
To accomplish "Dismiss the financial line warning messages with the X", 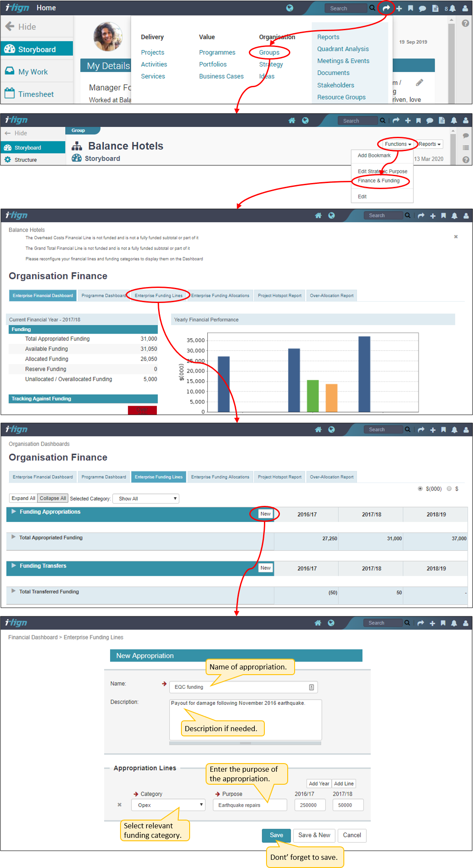I will pyautogui.click(x=456, y=237).
